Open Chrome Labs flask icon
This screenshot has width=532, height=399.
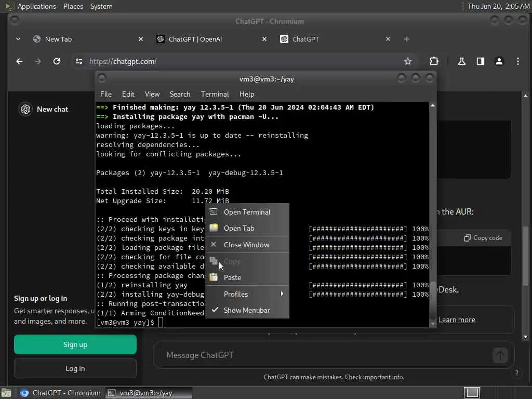(x=461, y=61)
